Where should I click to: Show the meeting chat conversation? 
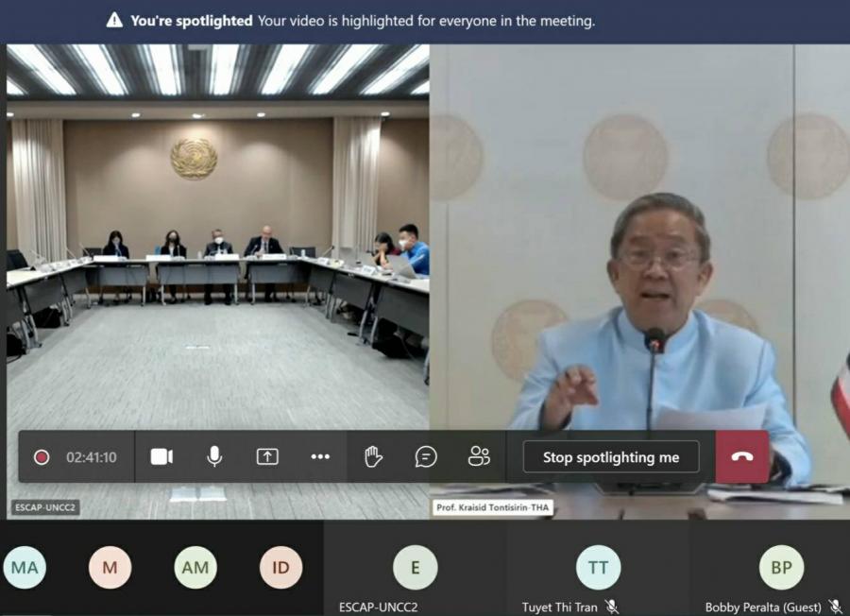coord(426,457)
